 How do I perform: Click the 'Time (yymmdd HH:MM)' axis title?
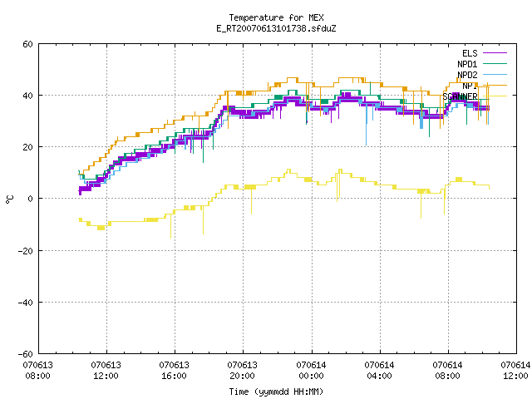276,392
